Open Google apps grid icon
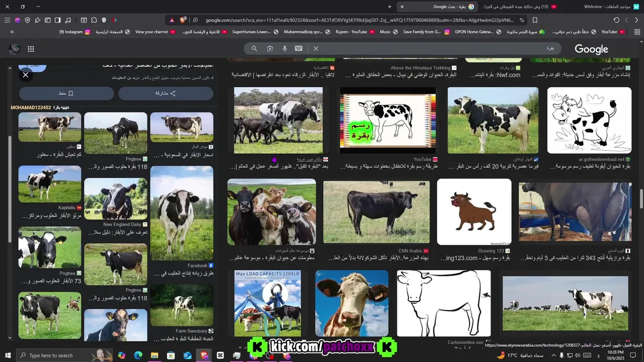This screenshot has width=644, height=362. click(31, 49)
